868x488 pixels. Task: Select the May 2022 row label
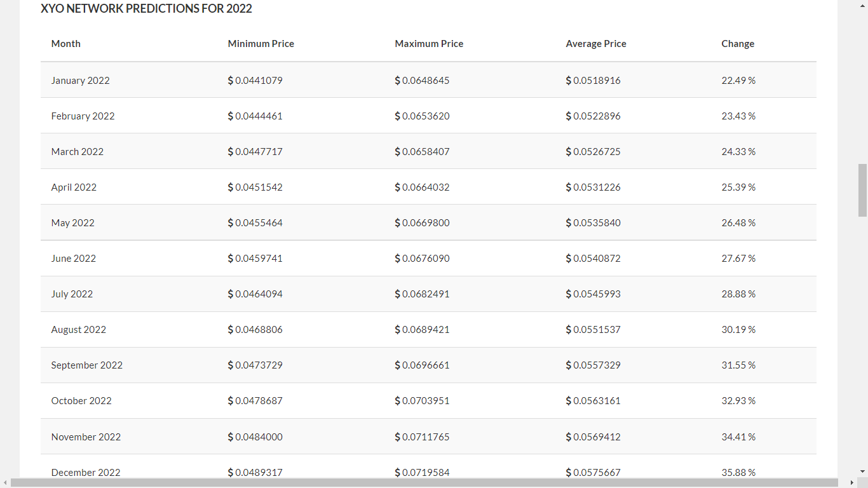[73, 223]
